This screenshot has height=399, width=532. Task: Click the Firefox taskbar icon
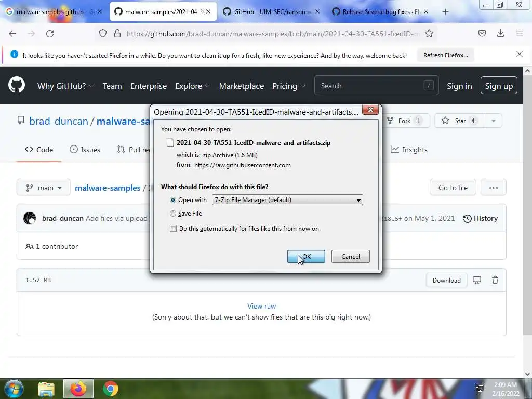78,389
